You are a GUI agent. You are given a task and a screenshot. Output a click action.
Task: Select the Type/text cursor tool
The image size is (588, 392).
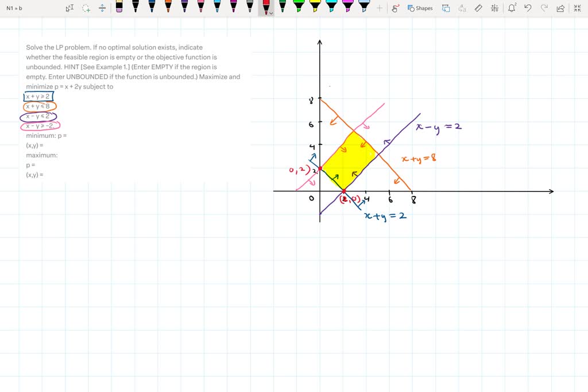(69, 8)
